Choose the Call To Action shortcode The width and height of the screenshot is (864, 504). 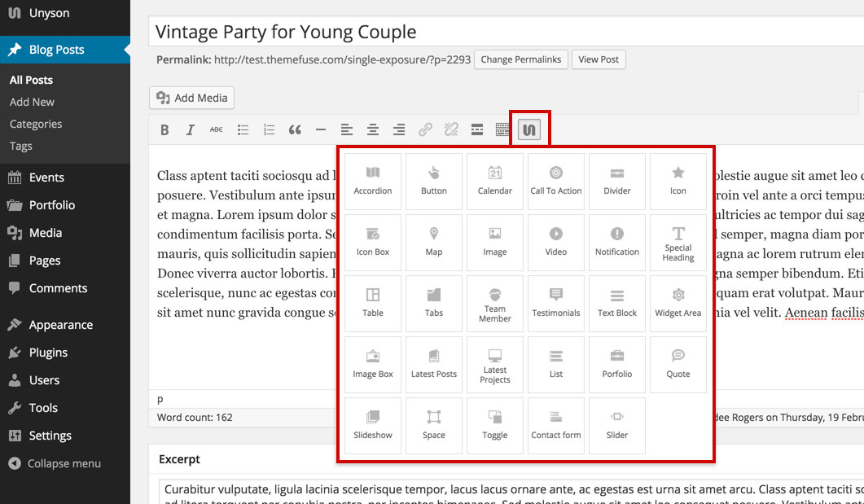point(556,182)
